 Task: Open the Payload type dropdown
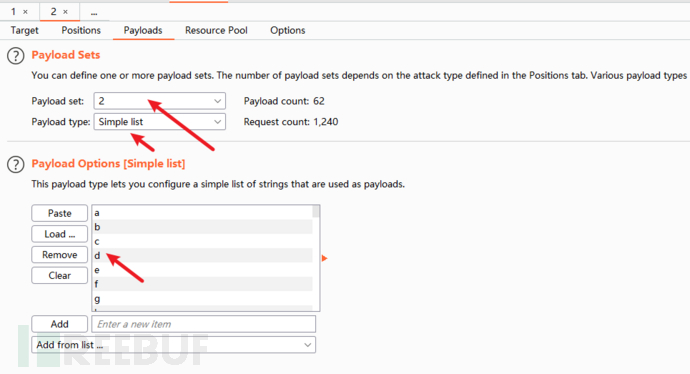[x=160, y=122]
